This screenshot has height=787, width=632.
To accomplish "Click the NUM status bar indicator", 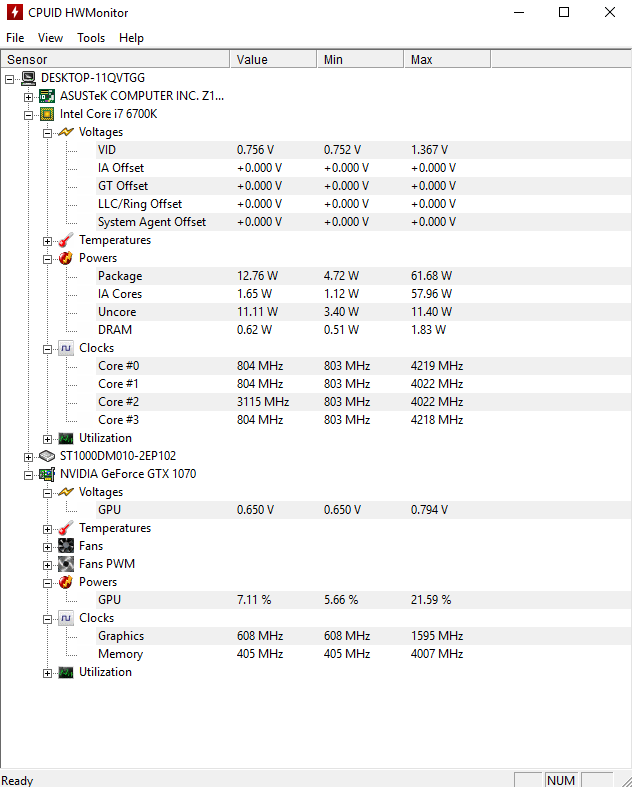I will pos(561,780).
